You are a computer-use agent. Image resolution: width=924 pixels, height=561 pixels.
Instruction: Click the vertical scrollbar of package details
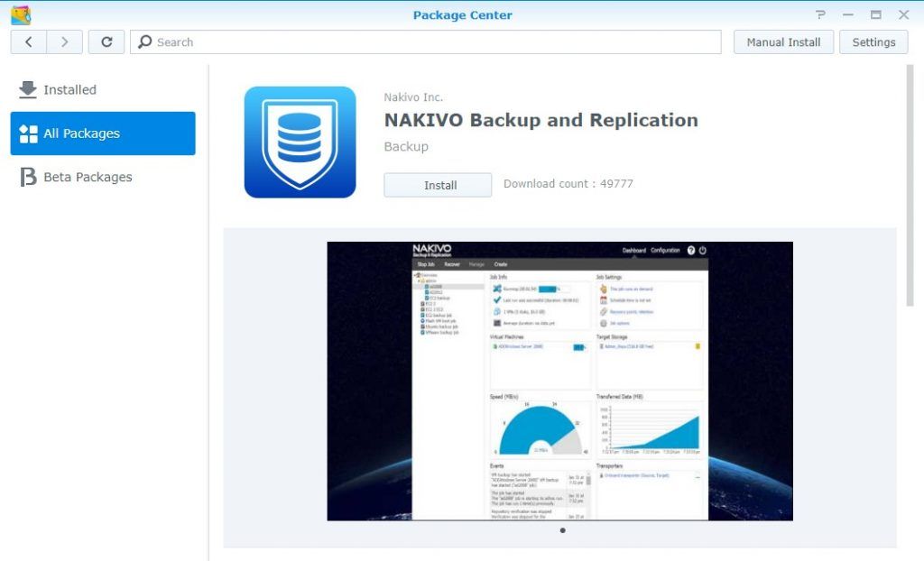click(910, 186)
